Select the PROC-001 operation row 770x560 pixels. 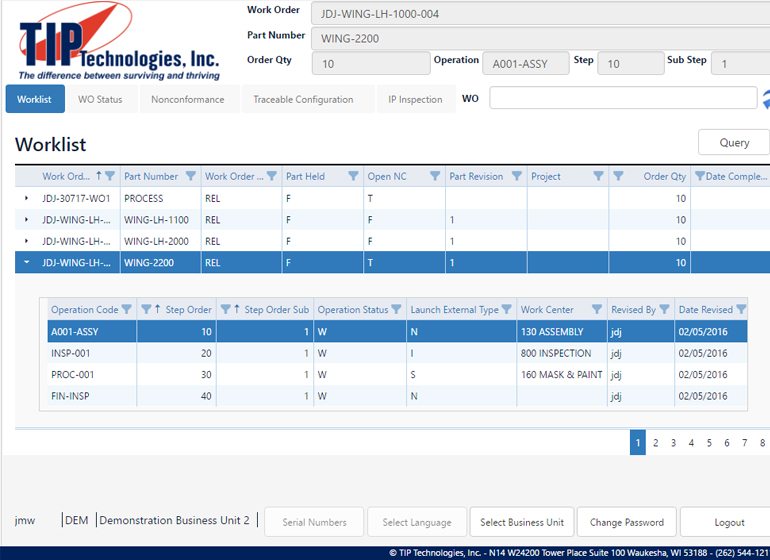(397, 374)
